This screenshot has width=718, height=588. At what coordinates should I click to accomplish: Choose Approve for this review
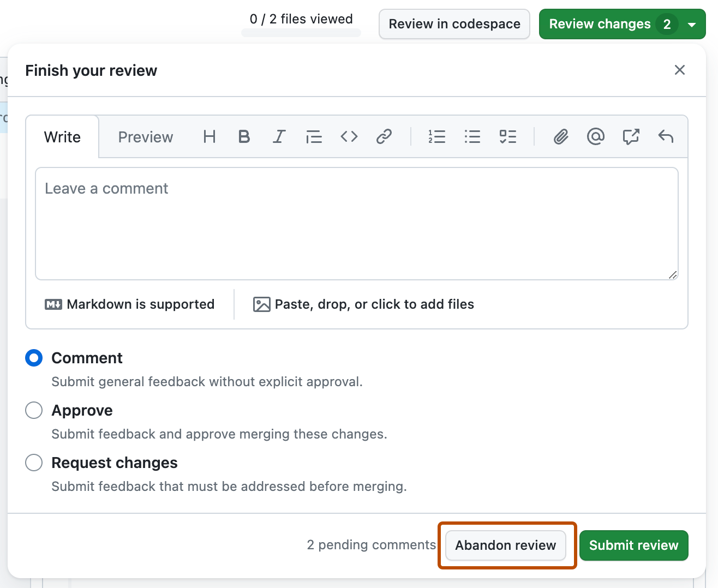point(33,410)
